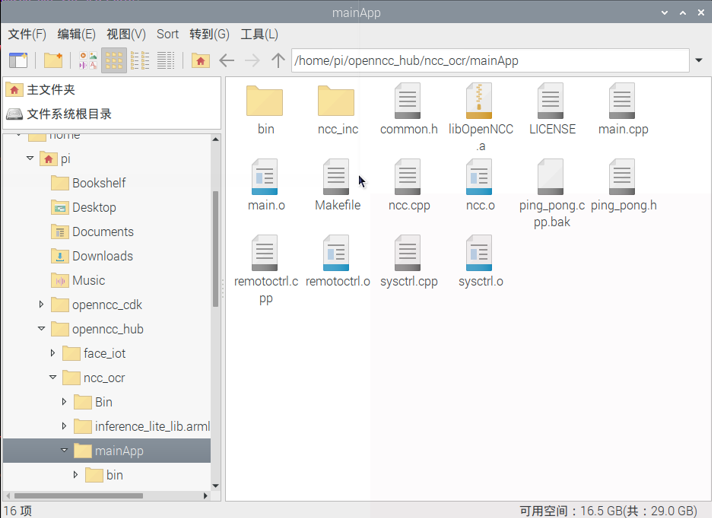The height and width of the screenshot is (518, 712).
Task: Collapse the mainApp tree node
Action: 64,450
